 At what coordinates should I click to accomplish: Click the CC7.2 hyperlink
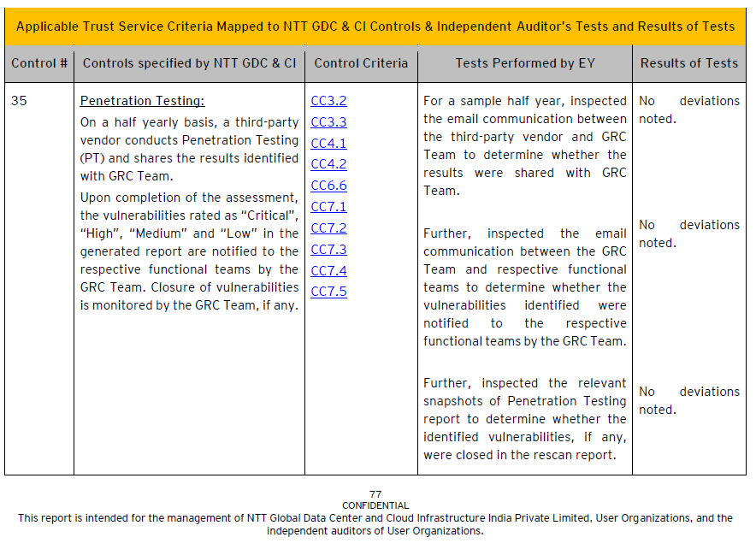[x=328, y=228]
